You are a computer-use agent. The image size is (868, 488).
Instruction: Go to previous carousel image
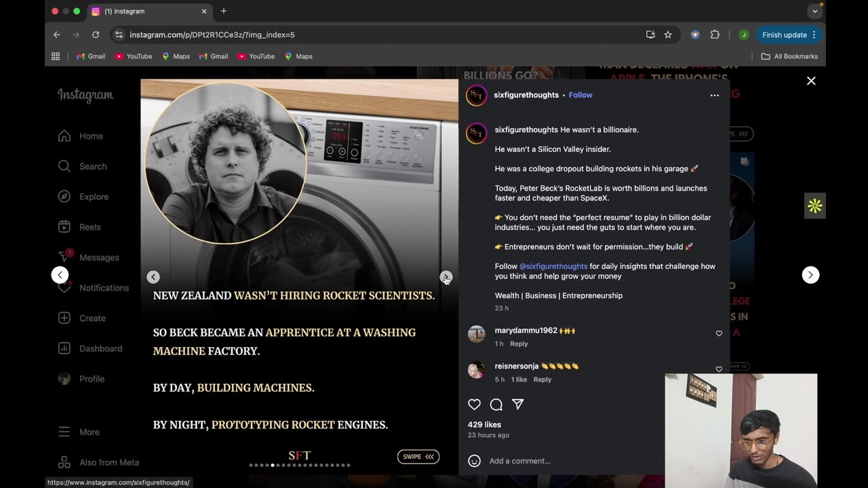(x=153, y=277)
